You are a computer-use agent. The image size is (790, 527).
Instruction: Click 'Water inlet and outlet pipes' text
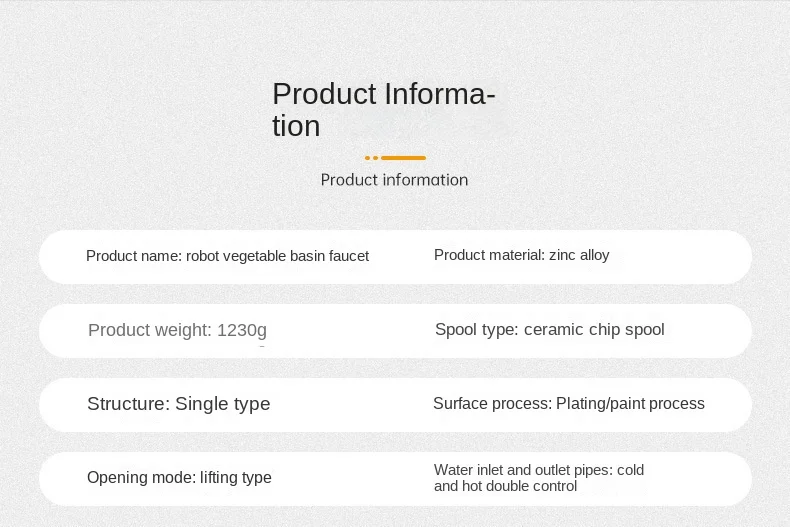click(523, 470)
